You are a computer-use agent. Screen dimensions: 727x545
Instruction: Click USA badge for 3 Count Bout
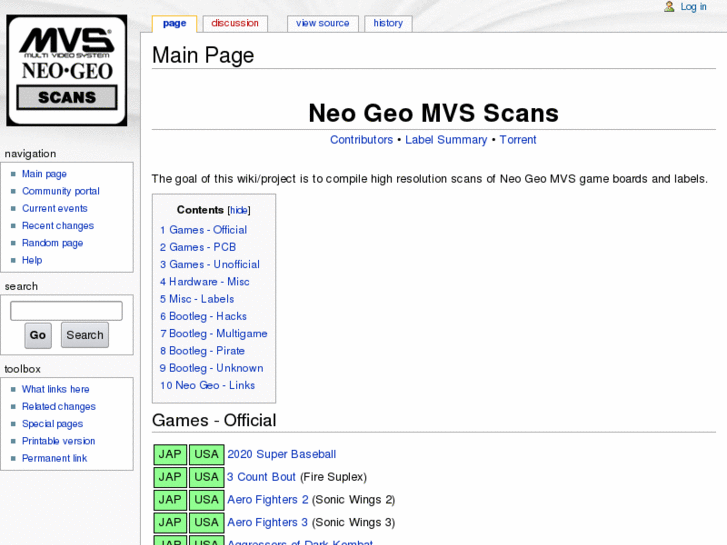[206, 477]
